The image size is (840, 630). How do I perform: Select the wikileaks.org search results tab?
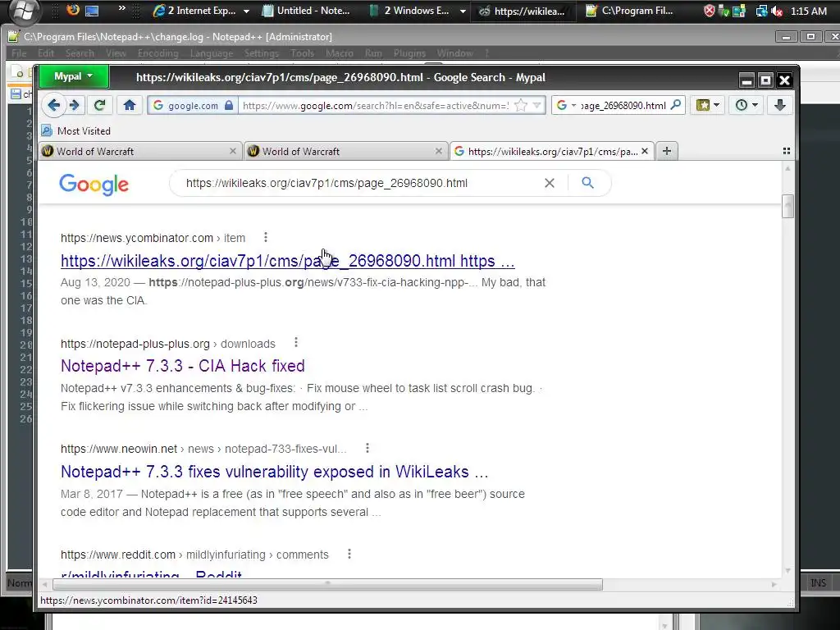pyautogui.click(x=552, y=151)
